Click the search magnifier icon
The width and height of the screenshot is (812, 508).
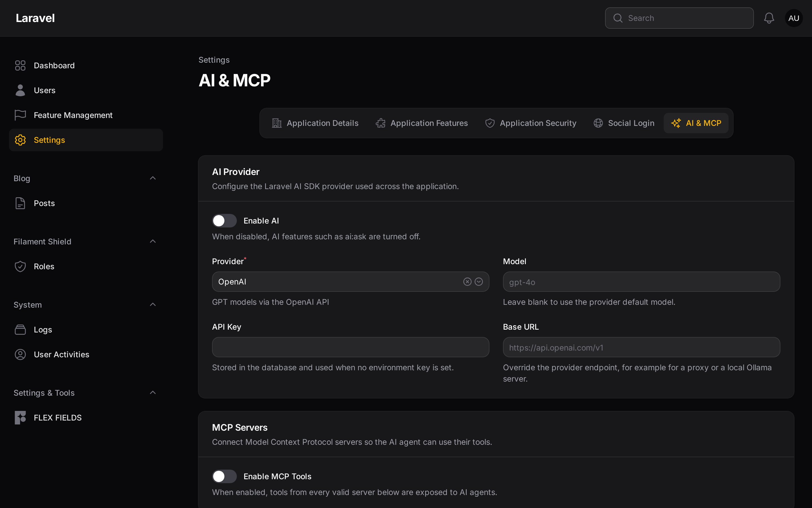[x=618, y=18]
